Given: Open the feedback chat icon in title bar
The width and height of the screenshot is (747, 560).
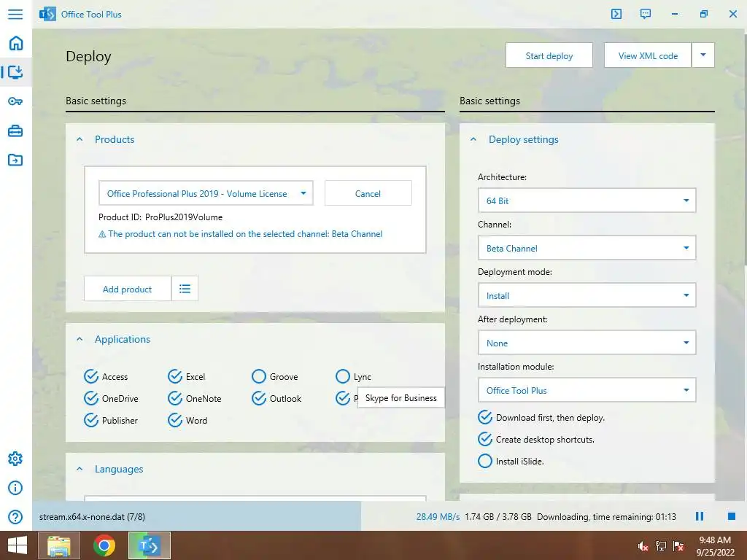Looking at the screenshot, I should (646, 14).
